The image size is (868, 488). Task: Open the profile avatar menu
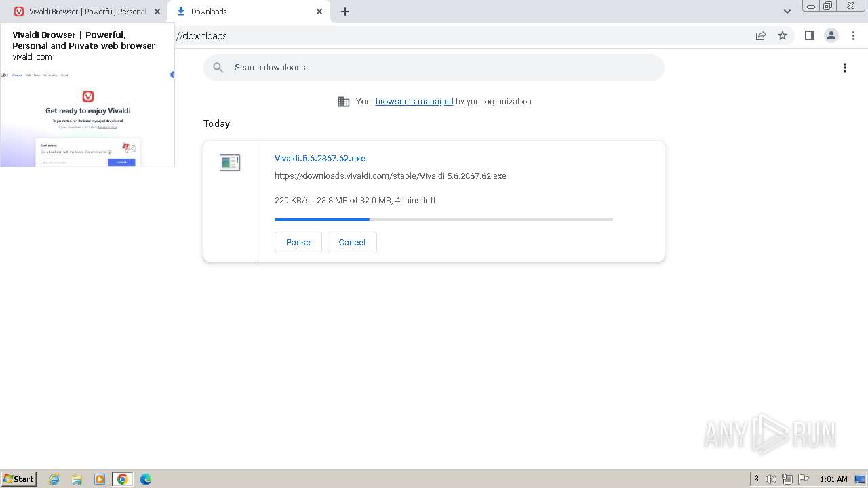(x=831, y=35)
